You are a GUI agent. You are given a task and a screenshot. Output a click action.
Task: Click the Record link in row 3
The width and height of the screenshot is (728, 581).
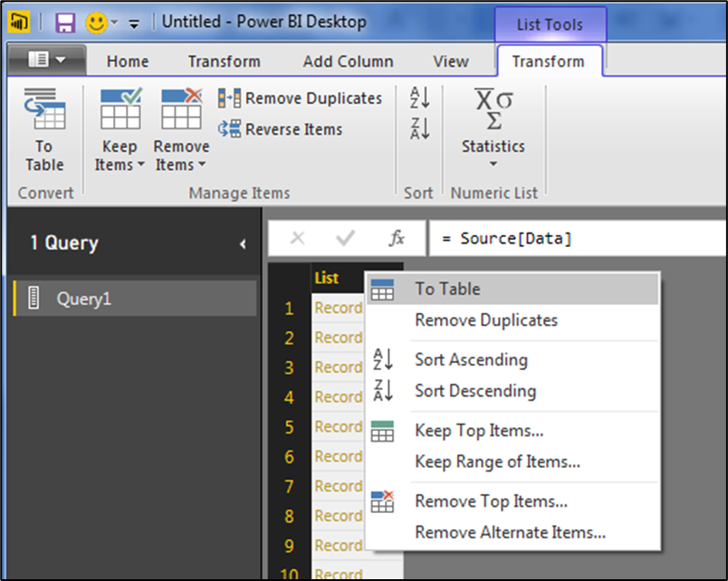pyautogui.click(x=338, y=367)
